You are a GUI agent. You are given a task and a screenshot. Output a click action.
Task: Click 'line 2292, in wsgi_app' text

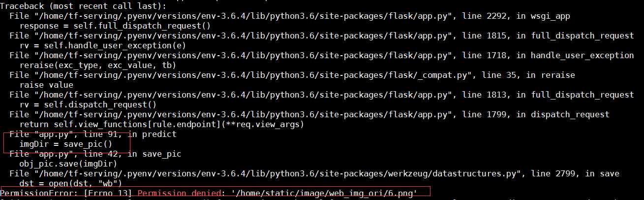tap(516, 16)
